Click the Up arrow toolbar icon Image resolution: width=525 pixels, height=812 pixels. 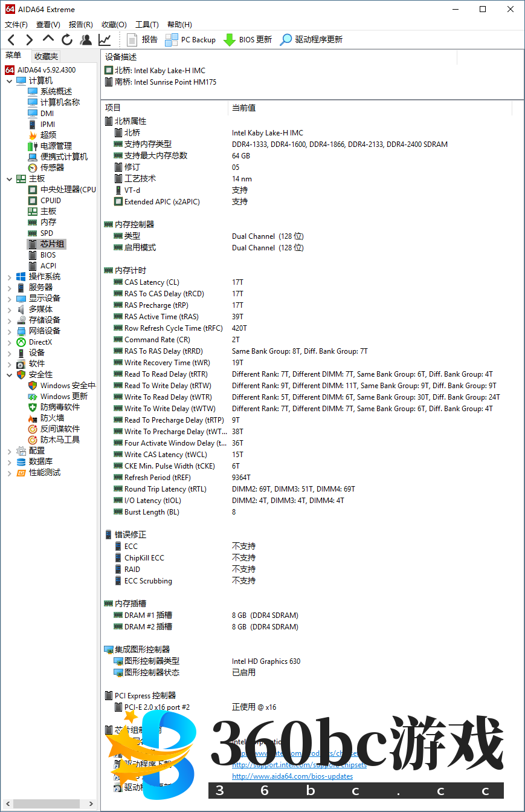click(x=48, y=39)
